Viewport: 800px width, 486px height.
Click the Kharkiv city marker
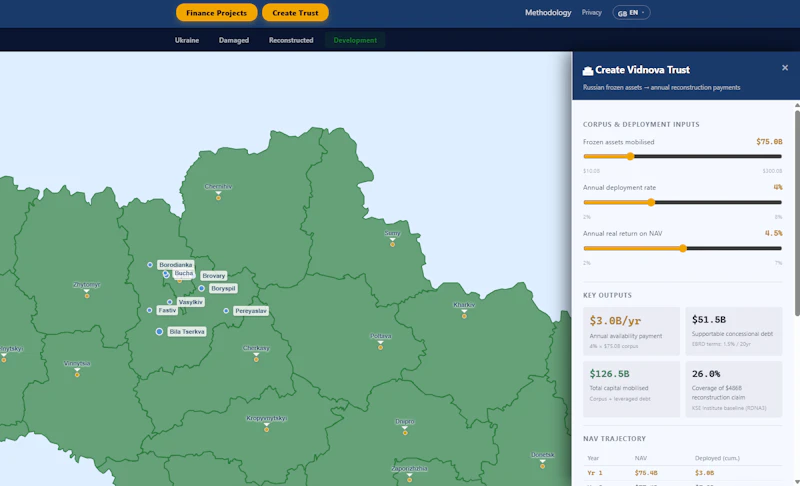coord(464,316)
